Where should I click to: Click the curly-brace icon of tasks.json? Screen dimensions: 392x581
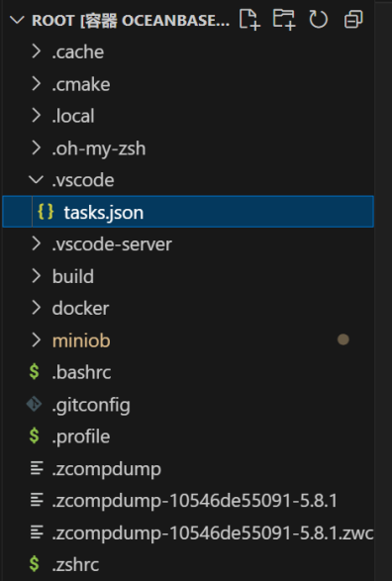pos(46,212)
